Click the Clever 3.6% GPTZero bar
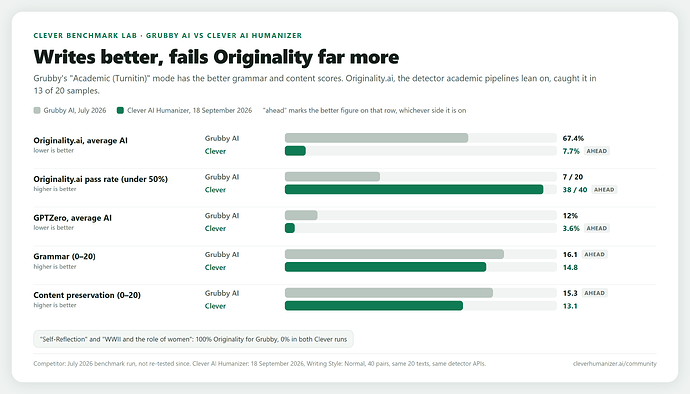 coord(290,228)
